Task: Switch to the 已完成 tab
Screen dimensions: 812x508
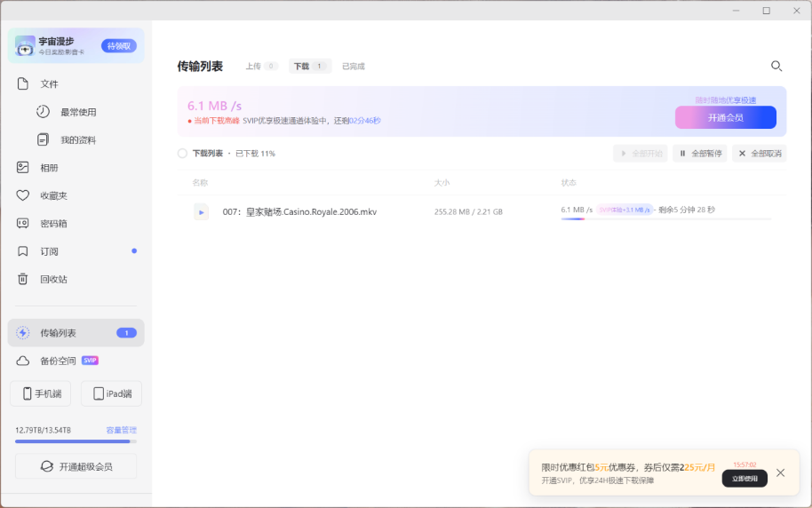Action: pos(354,67)
